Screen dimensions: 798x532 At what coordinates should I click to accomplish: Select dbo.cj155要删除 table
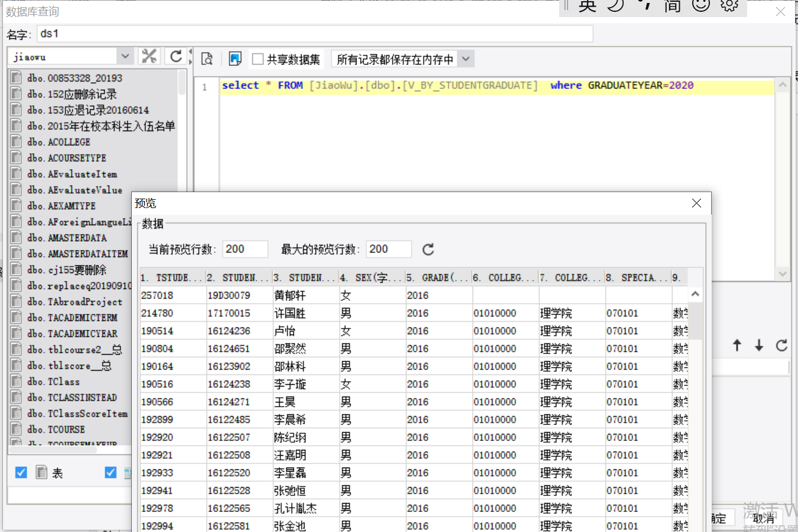(x=67, y=270)
